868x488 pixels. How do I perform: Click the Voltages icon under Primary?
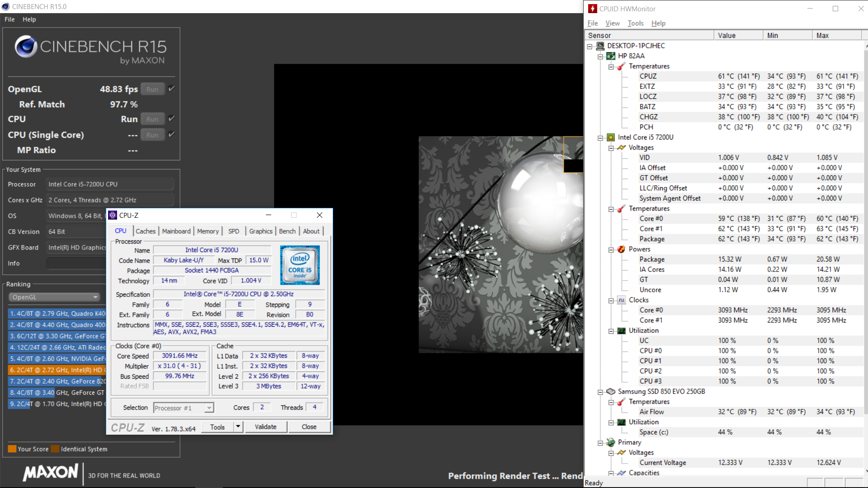(622, 453)
